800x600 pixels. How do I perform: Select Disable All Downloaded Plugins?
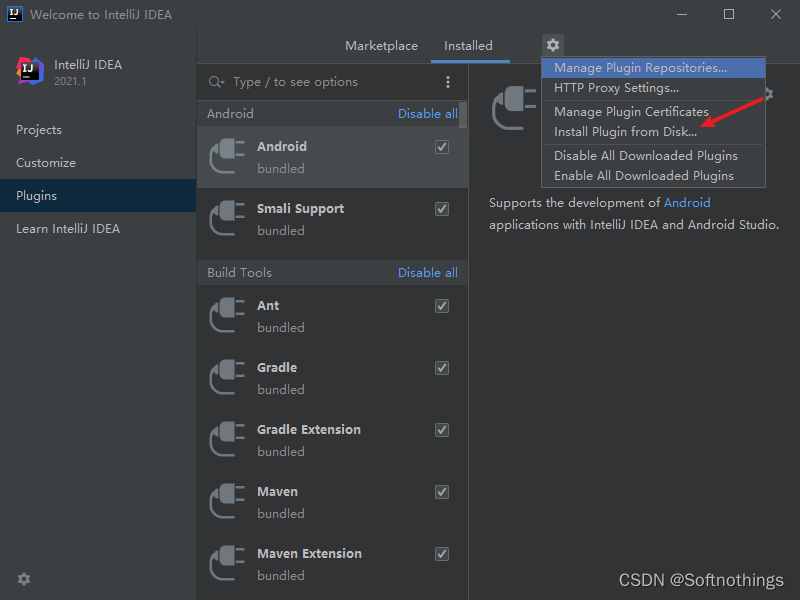653,156
